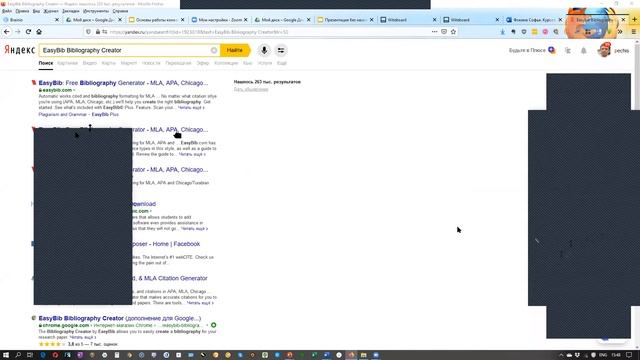Open the Firefox home page icon
This screenshot has width=640, height=360.
pos(39,31)
